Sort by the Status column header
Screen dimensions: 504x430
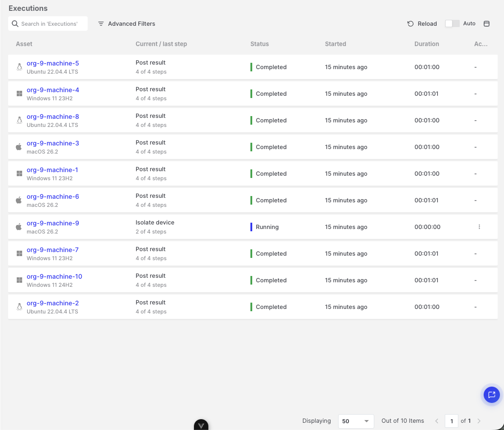[259, 44]
